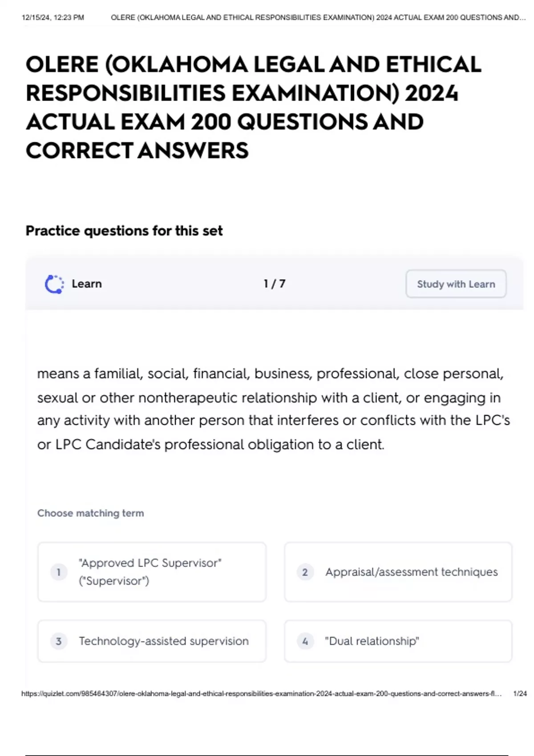Click the definition text about nontherapeutic relationship
This screenshot has height=756, width=534.
[x=274, y=409]
